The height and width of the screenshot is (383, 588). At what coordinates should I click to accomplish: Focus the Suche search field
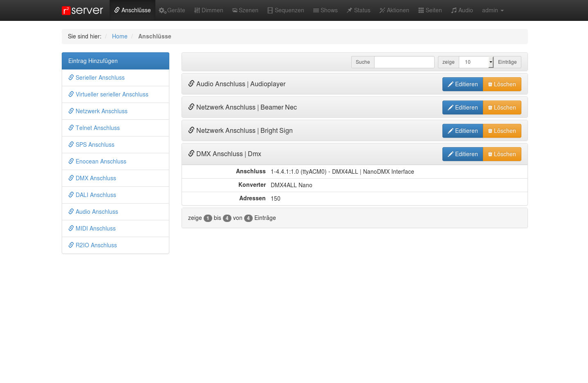coord(404,62)
